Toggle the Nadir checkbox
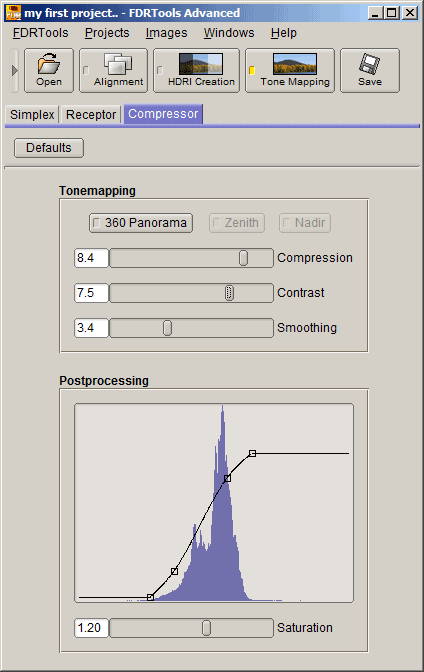The width and height of the screenshot is (424, 672). [286, 223]
